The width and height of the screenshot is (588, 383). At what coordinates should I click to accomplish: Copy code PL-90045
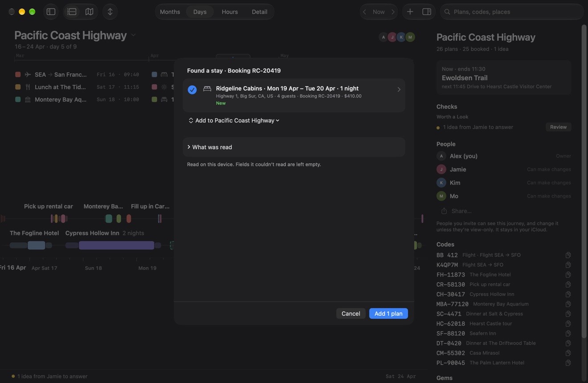568,363
